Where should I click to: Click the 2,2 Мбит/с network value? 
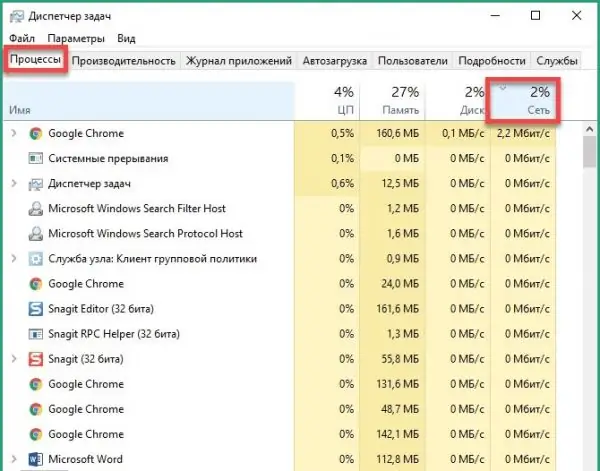523,134
